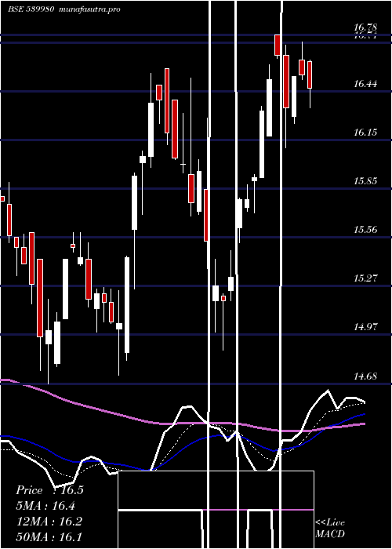This screenshot has width=392, height=549.
Task: Click the 15.27 price axis label
Action: click(365, 278)
